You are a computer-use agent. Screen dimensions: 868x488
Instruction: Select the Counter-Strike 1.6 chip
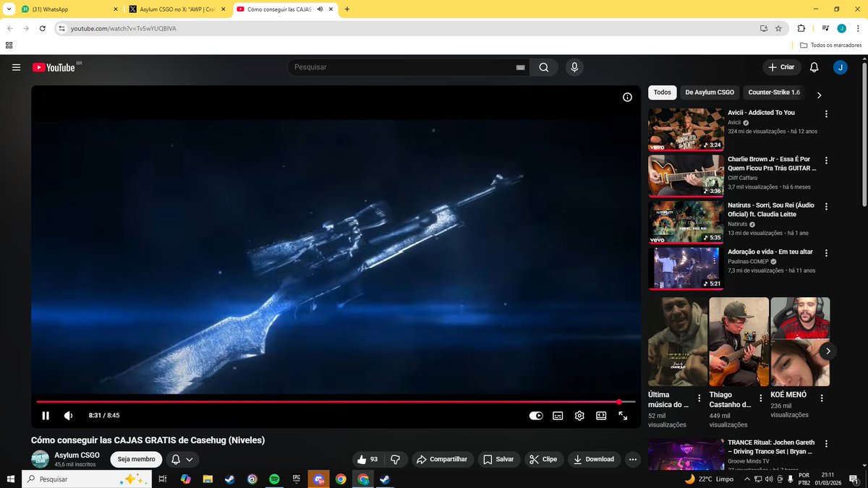click(x=774, y=93)
